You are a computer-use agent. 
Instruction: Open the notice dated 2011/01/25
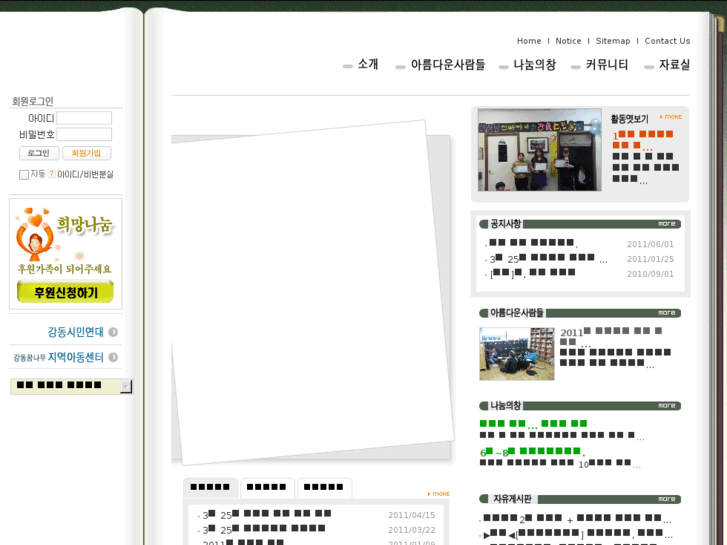[546, 259]
